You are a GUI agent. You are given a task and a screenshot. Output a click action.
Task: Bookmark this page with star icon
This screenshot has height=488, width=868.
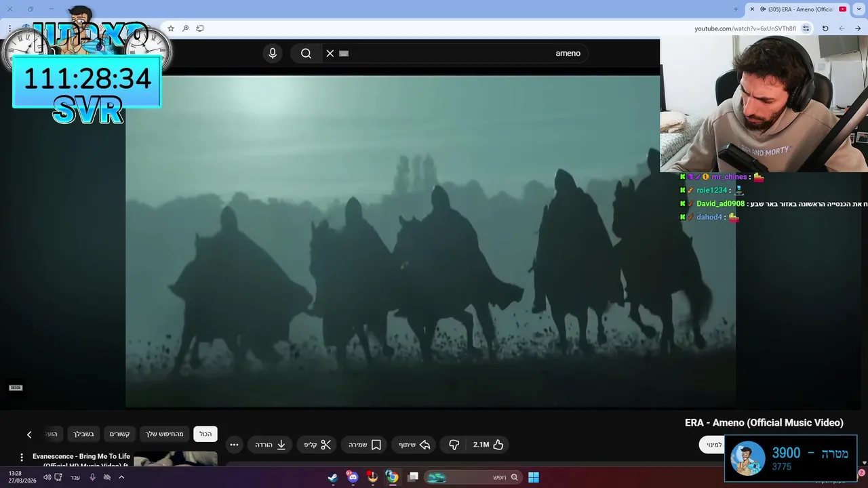(171, 28)
